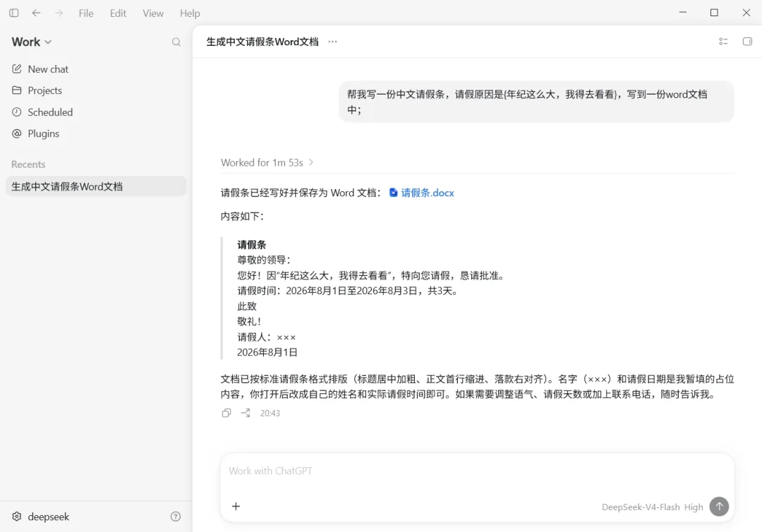Select recent chat 生成中文请假条Word文档
This screenshot has height=532, width=762.
tap(96, 186)
